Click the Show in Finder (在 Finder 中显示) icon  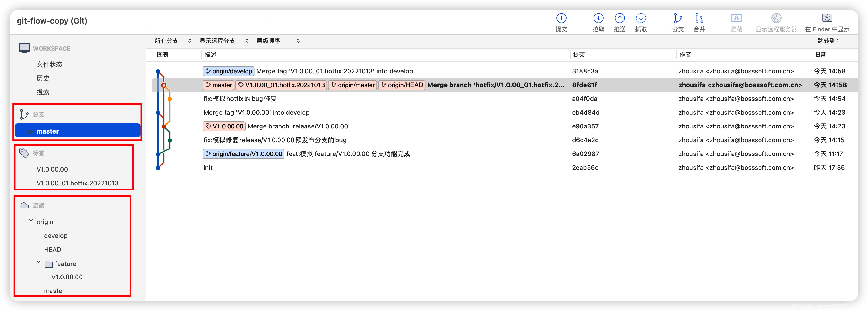click(x=827, y=18)
